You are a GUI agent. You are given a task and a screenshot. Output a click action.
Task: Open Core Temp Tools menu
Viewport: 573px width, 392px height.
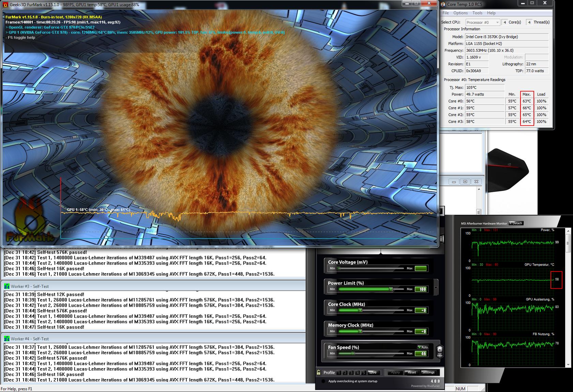[x=477, y=13]
